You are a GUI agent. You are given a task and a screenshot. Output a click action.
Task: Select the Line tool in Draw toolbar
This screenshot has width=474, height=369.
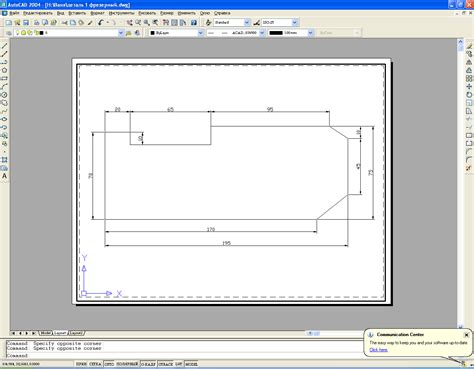click(4, 46)
